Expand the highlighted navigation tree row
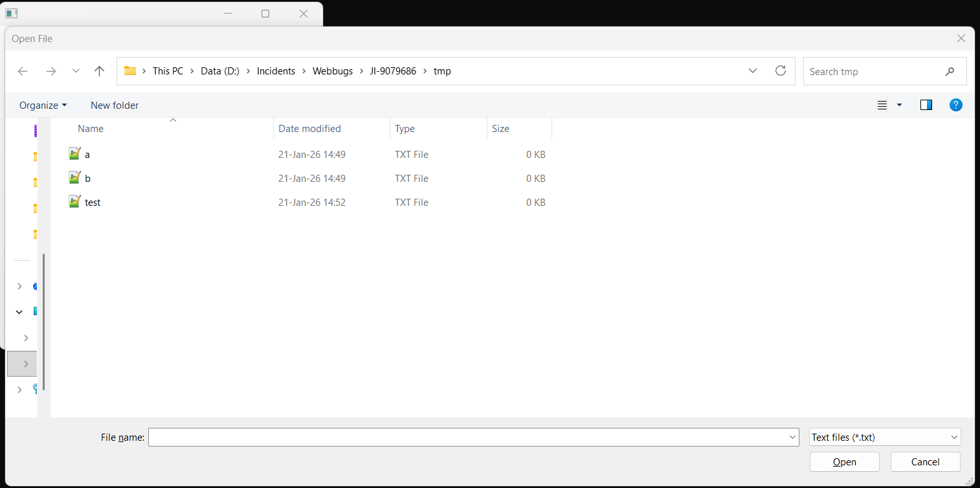Screen dimensions: 980x488 click(x=26, y=364)
